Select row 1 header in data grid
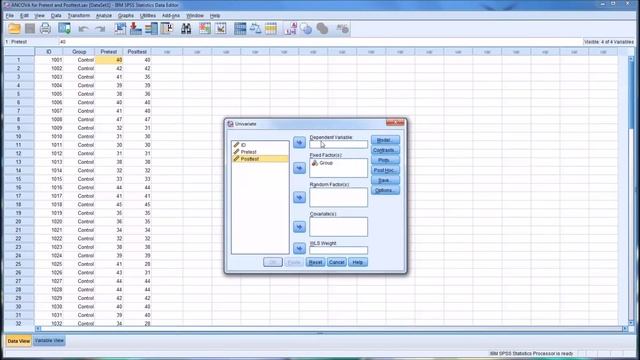 point(19,60)
